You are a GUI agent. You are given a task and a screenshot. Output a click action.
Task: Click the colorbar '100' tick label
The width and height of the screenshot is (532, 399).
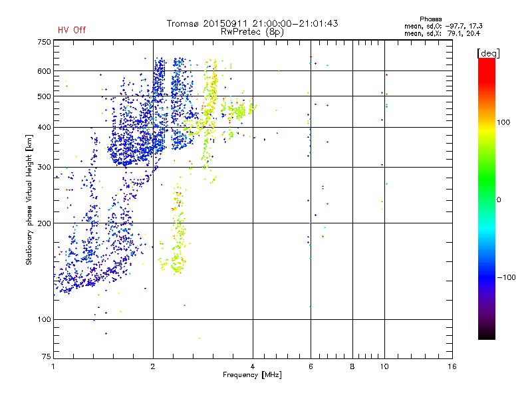click(x=503, y=122)
